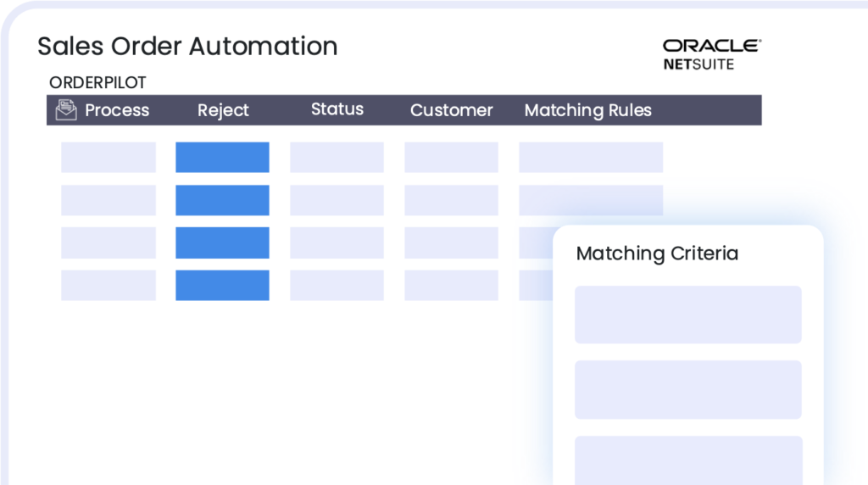This screenshot has height=485, width=868.
Task: Click the Oracle NetSuite logo
Action: [x=712, y=54]
